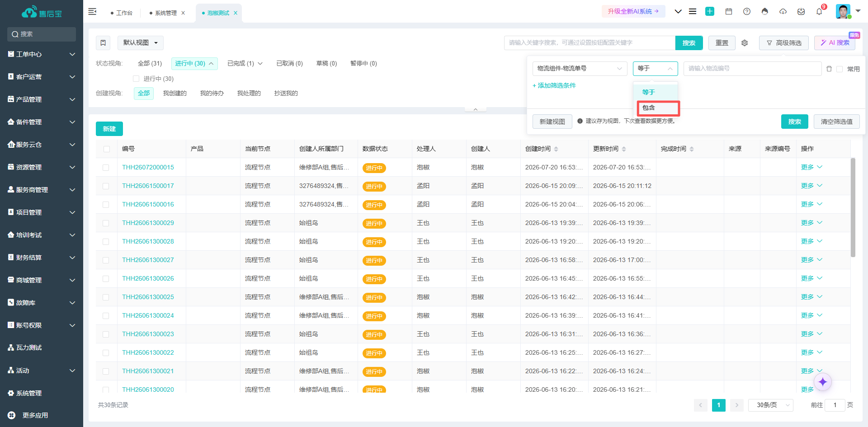Image resolution: width=868 pixels, height=427 pixels.
Task: Click the 新建 button
Action: pyautogui.click(x=109, y=129)
